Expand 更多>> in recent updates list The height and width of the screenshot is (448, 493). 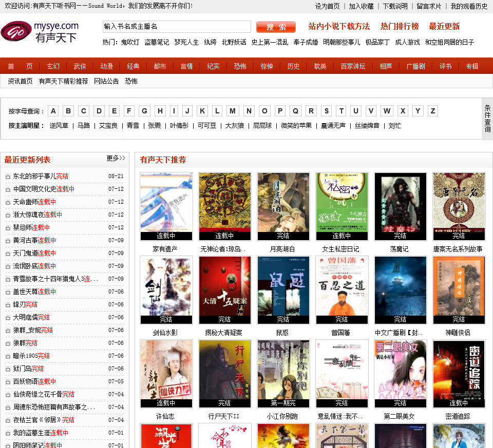click(x=116, y=158)
